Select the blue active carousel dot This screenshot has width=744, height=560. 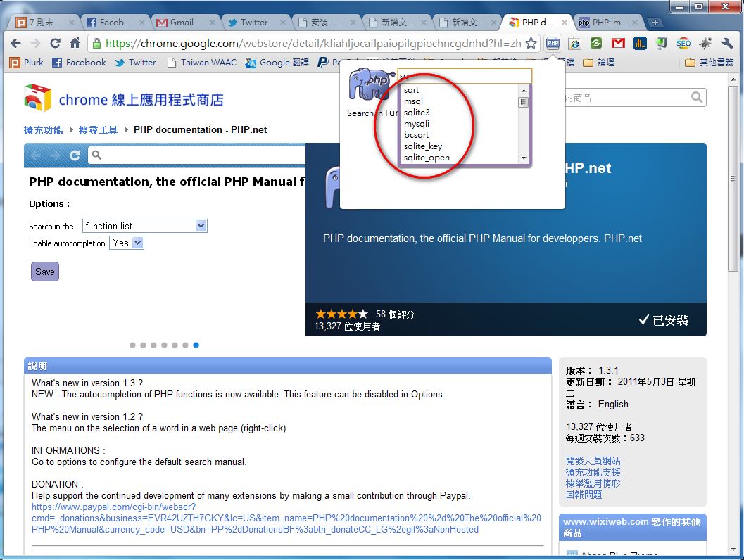point(196,345)
